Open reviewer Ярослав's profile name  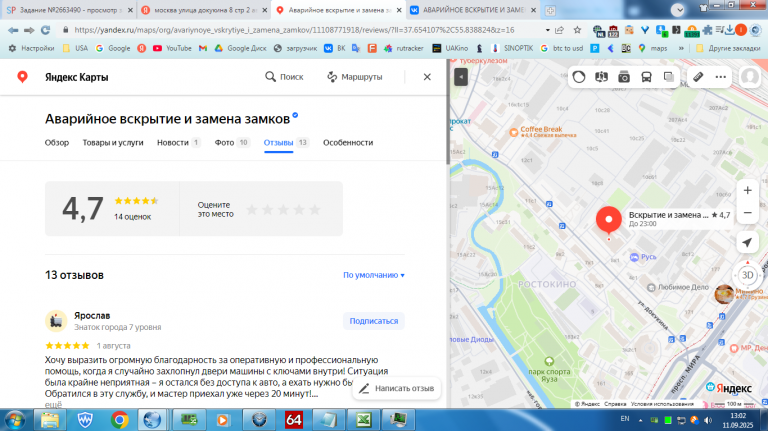click(92, 315)
